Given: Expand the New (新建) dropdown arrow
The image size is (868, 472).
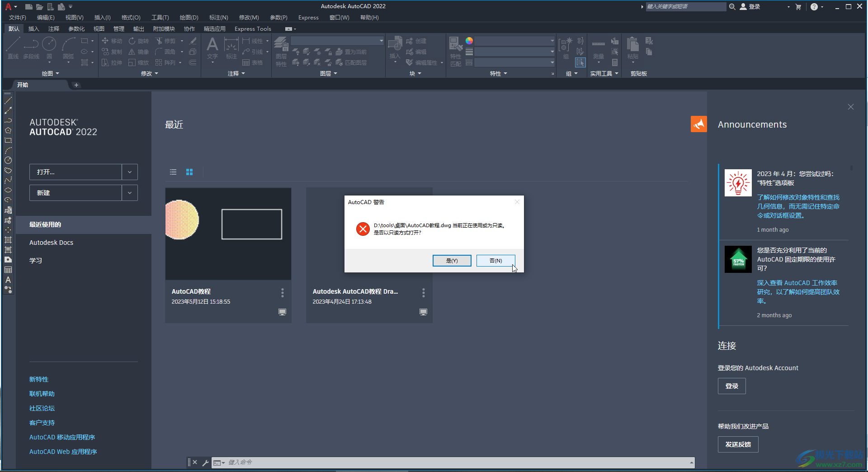Looking at the screenshot, I should 130,193.
